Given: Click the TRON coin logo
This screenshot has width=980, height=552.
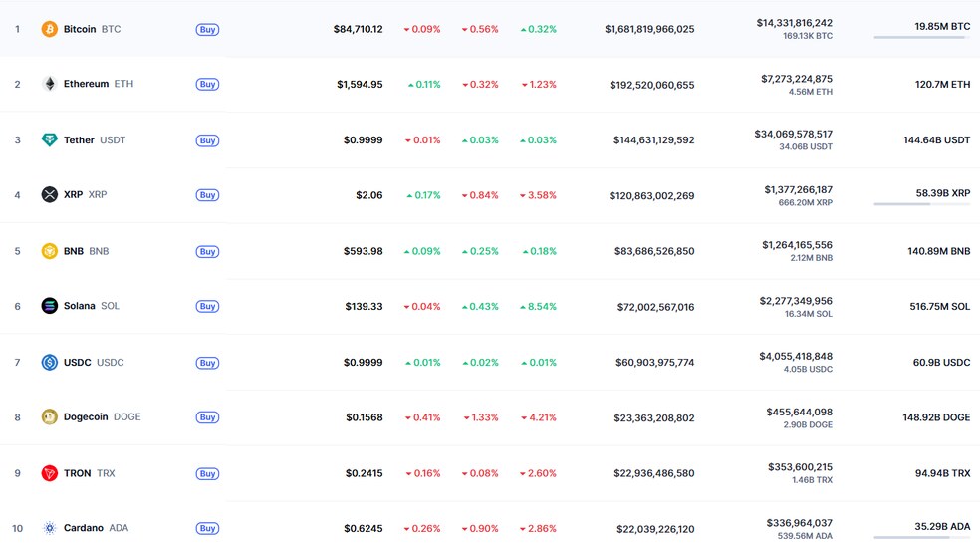Looking at the screenshot, I should tap(50, 473).
